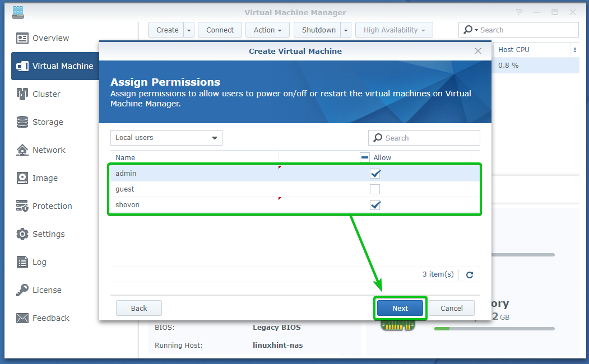Viewport: 589px width, 364px height.
Task: Click the Storage disk stack icon
Action: pos(22,122)
